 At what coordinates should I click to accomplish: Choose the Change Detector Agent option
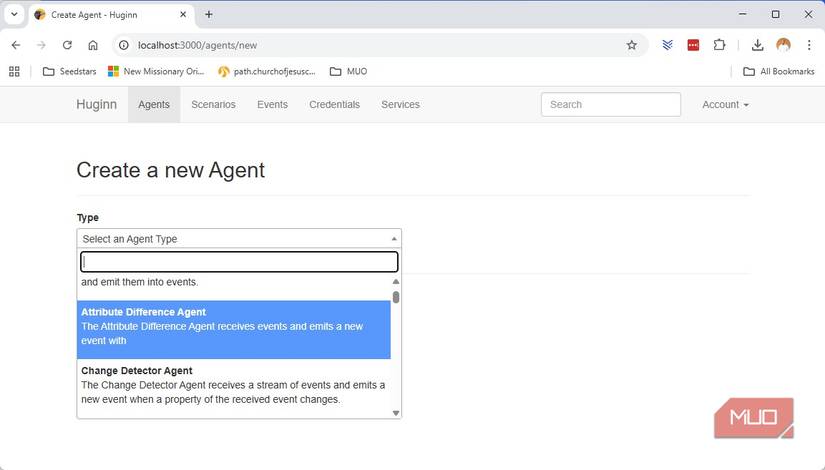[234, 388]
